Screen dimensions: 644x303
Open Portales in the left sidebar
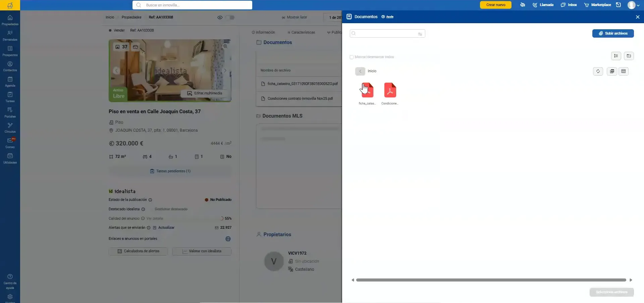pyautogui.click(x=10, y=113)
